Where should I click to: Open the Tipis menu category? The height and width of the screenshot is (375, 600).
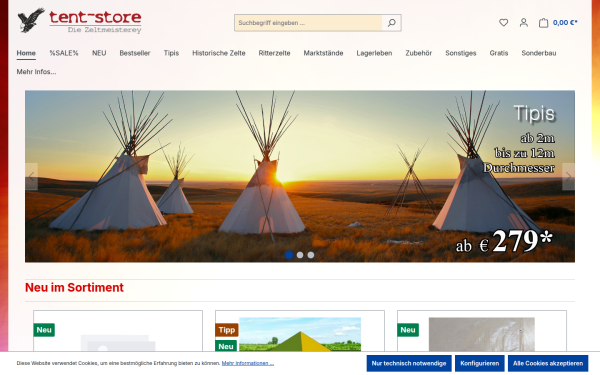click(x=171, y=53)
